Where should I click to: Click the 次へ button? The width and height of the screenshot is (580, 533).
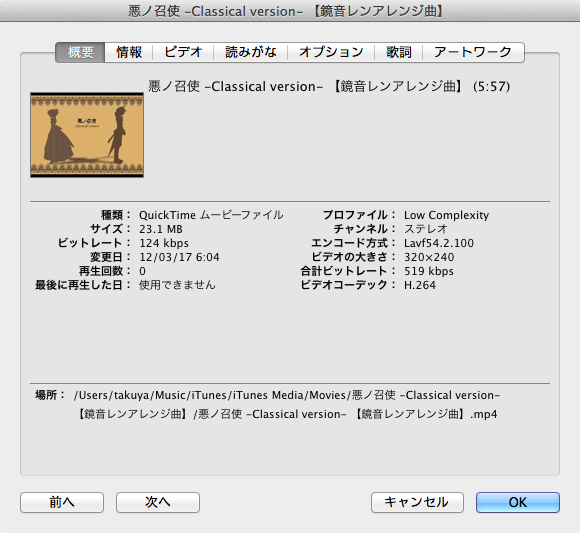pos(158,502)
